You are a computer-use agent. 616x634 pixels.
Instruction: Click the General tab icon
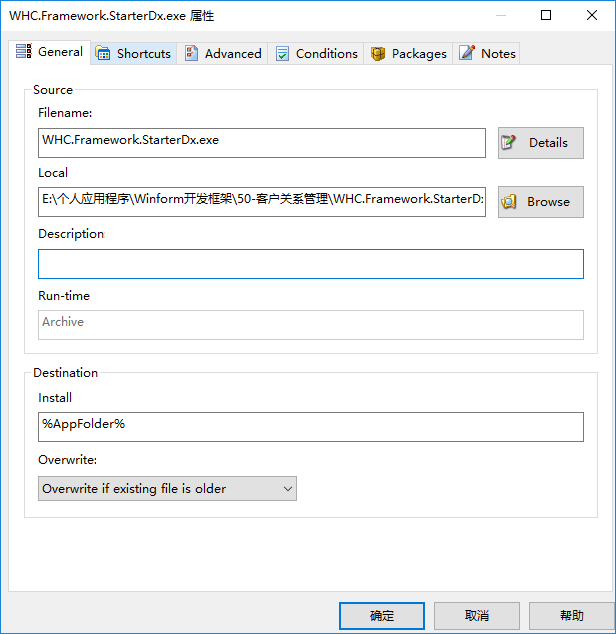(23, 51)
